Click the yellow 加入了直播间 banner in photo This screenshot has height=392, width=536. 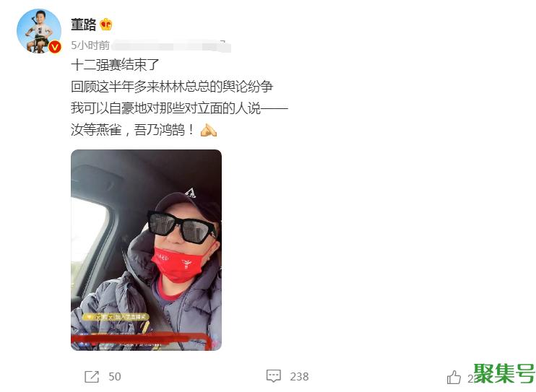coord(116,317)
